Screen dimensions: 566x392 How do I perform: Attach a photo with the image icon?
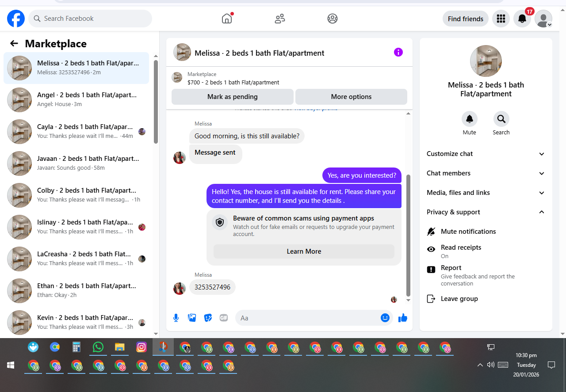tap(192, 318)
